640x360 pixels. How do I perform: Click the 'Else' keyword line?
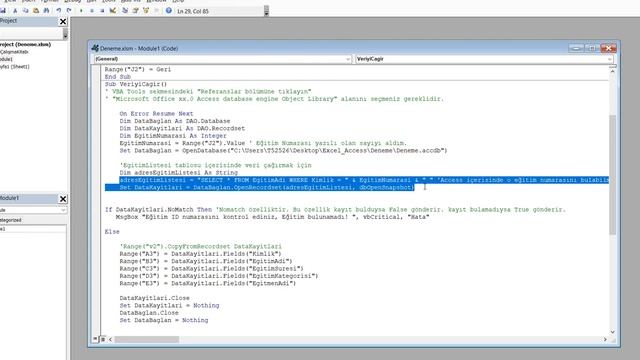pyautogui.click(x=112, y=231)
